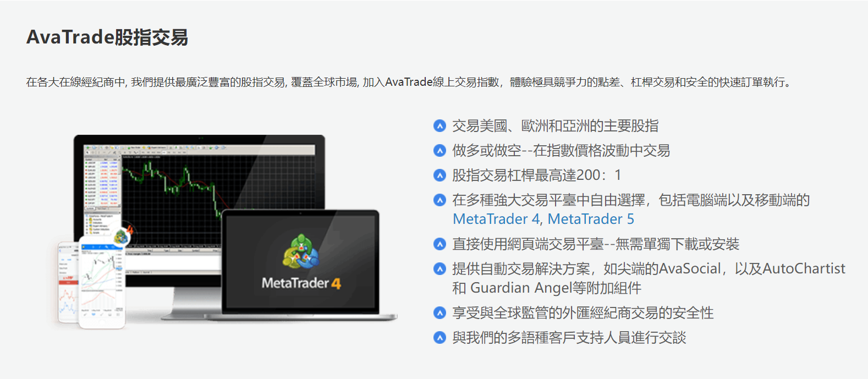Click bullet icon beside 與我們的多語種客戶支持人員

click(x=440, y=338)
